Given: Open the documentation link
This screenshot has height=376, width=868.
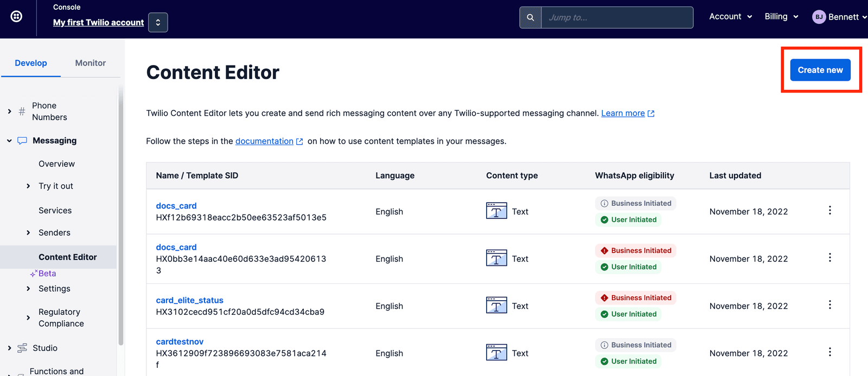Looking at the screenshot, I should (x=264, y=141).
